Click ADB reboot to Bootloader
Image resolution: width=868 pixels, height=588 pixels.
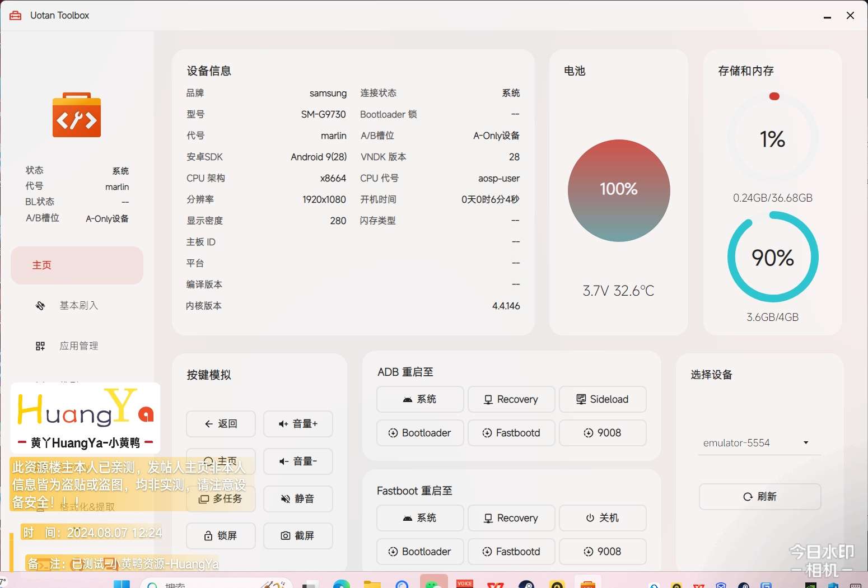pyautogui.click(x=420, y=433)
